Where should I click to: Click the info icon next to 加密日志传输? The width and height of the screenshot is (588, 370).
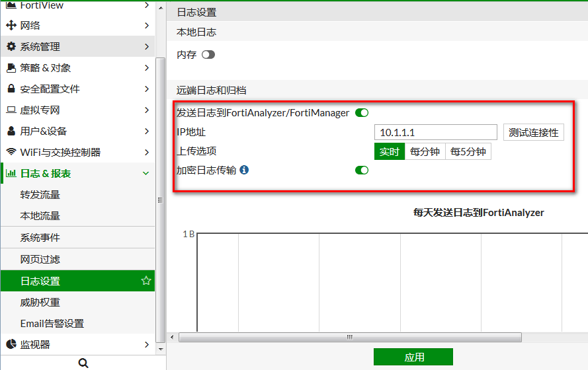pyautogui.click(x=244, y=170)
